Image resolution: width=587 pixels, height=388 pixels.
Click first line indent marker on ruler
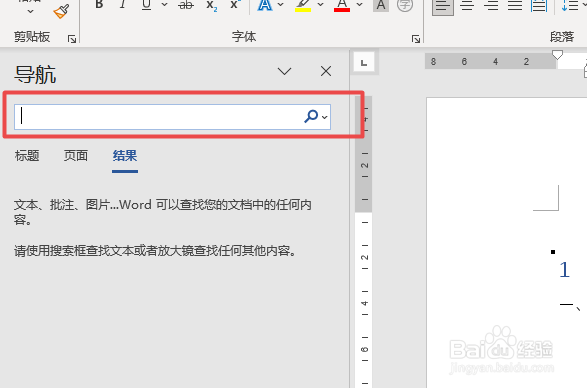[557, 55]
